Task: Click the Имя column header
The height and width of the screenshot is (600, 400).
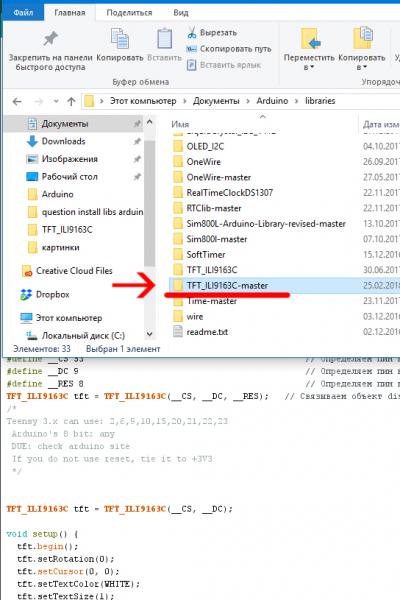Action: pyautogui.click(x=180, y=124)
